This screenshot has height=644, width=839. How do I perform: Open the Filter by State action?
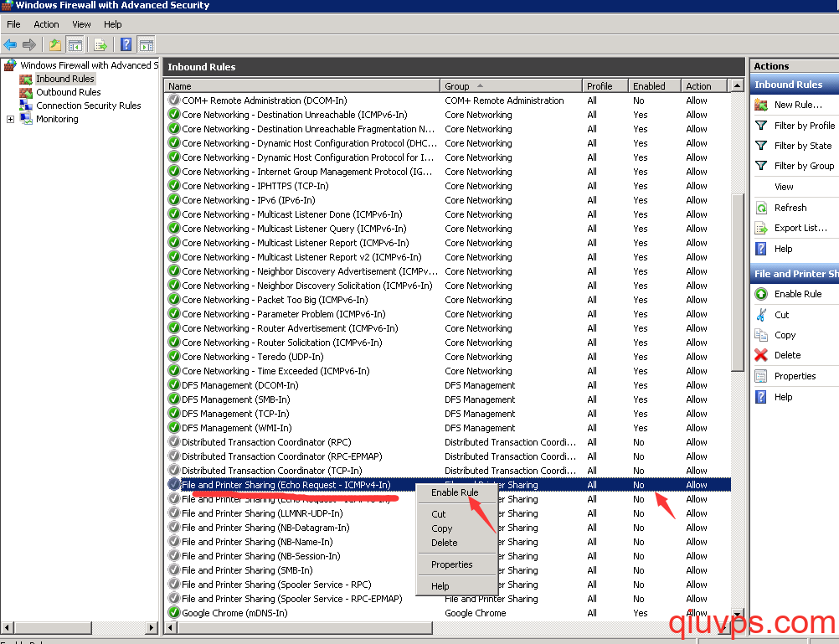point(803,146)
